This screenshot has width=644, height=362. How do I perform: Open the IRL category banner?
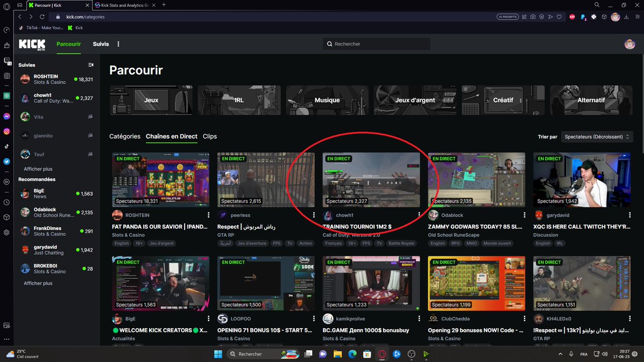(239, 100)
